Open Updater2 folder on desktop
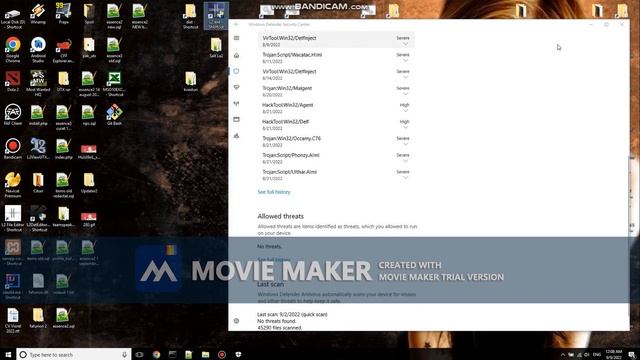Viewport: 640px width, 360px height. click(89, 182)
